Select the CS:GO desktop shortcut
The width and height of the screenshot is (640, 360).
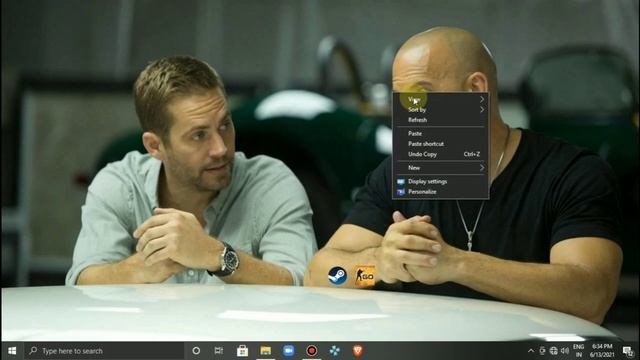point(364,276)
